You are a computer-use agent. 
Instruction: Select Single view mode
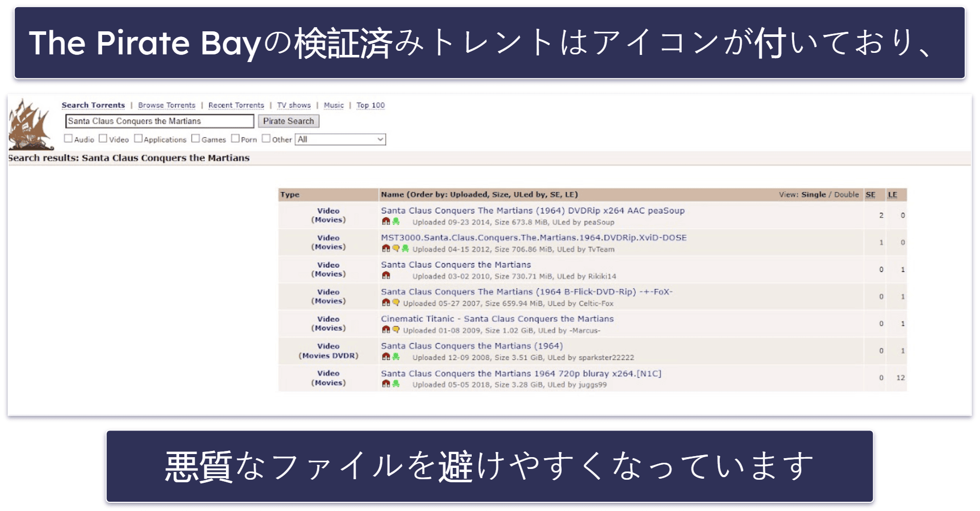[814, 194]
